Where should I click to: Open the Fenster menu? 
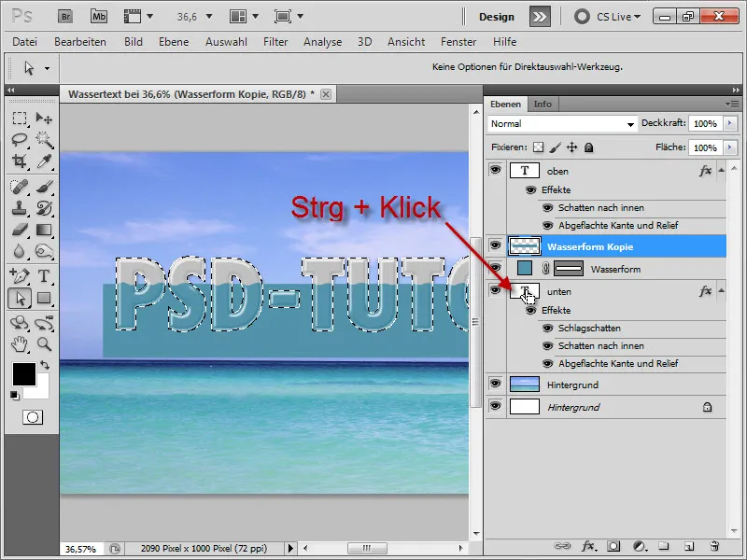click(x=458, y=42)
